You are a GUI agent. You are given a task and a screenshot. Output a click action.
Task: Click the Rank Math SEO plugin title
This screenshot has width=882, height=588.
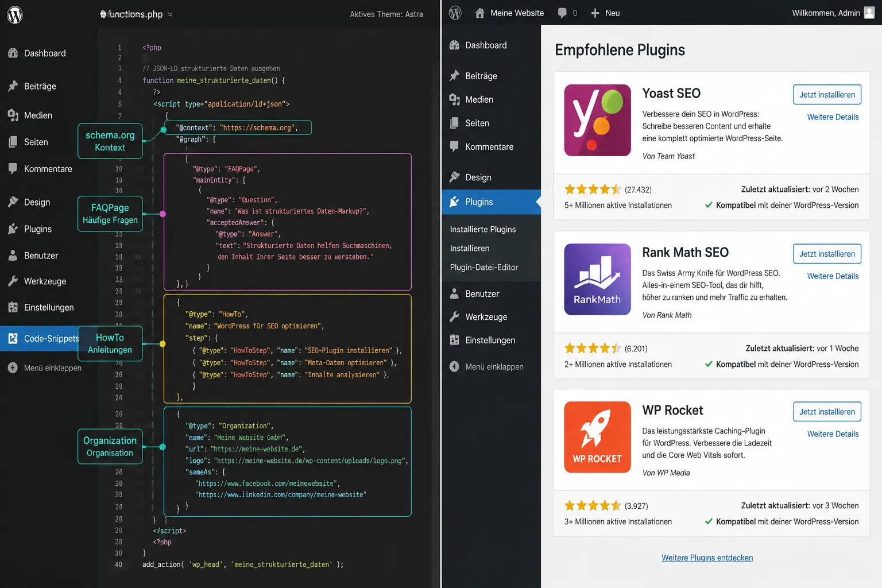685,252
